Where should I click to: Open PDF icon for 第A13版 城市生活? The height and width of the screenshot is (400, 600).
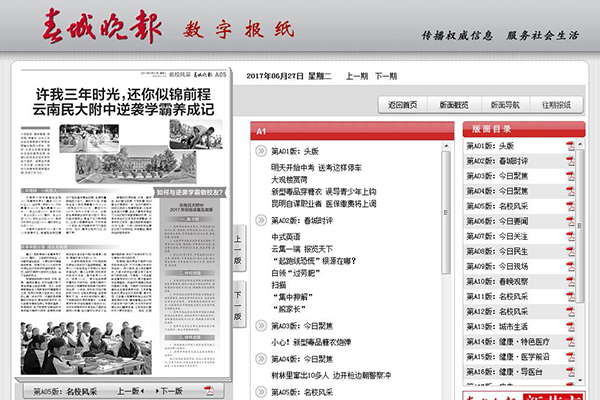[x=570, y=327]
